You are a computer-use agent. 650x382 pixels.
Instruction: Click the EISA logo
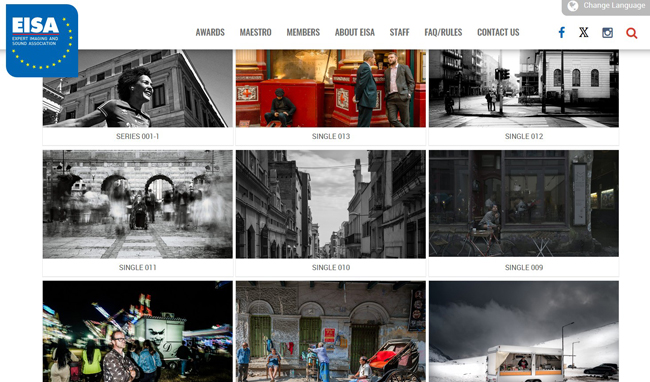(42, 41)
